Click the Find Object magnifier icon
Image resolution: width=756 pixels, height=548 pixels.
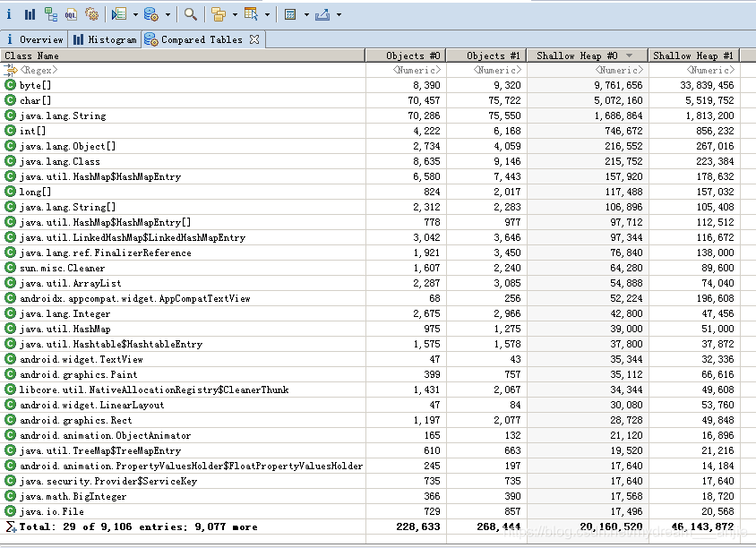click(191, 14)
